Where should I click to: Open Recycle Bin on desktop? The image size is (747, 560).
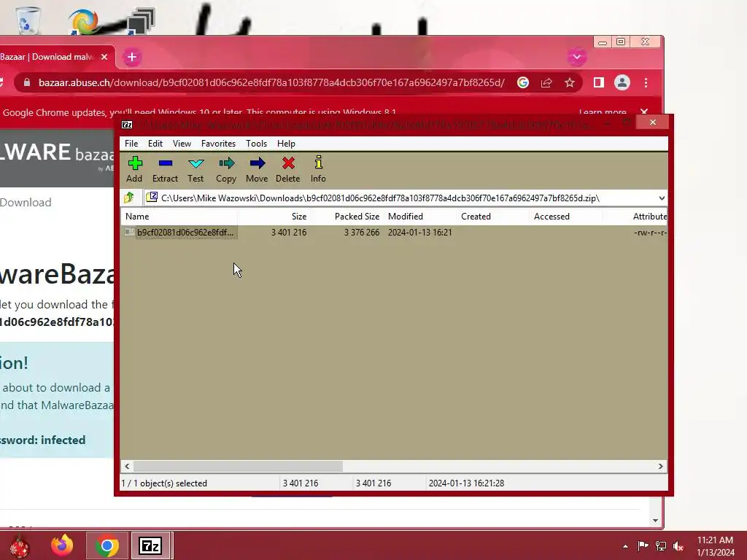click(x=28, y=20)
